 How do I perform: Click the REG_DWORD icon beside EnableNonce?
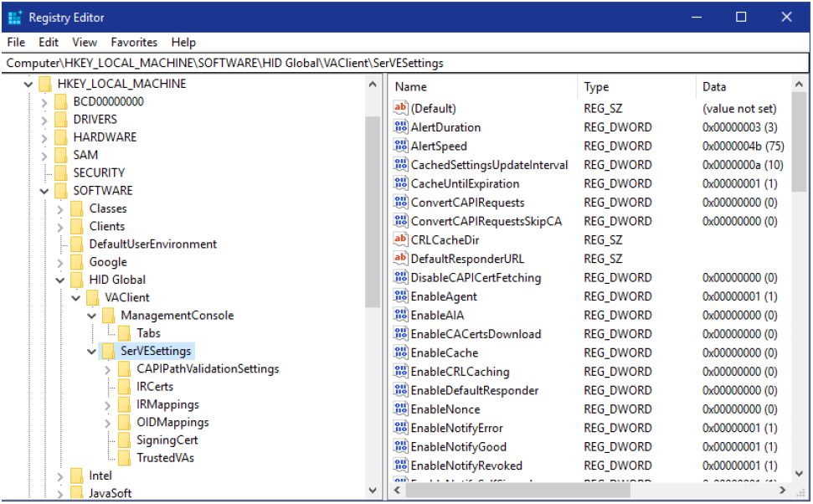tap(400, 409)
